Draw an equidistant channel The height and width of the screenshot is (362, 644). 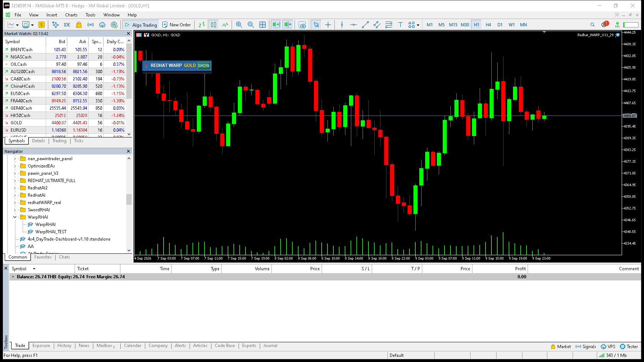377,25
